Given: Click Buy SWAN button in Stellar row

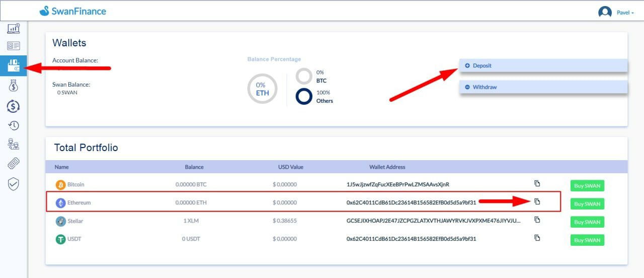Looking at the screenshot, I should pos(587,222).
